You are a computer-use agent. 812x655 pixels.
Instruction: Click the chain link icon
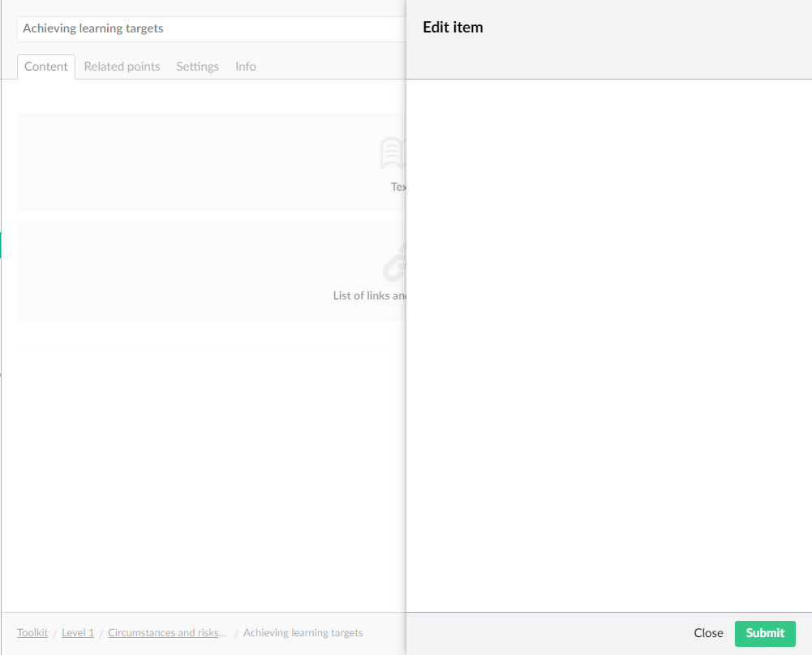click(394, 262)
